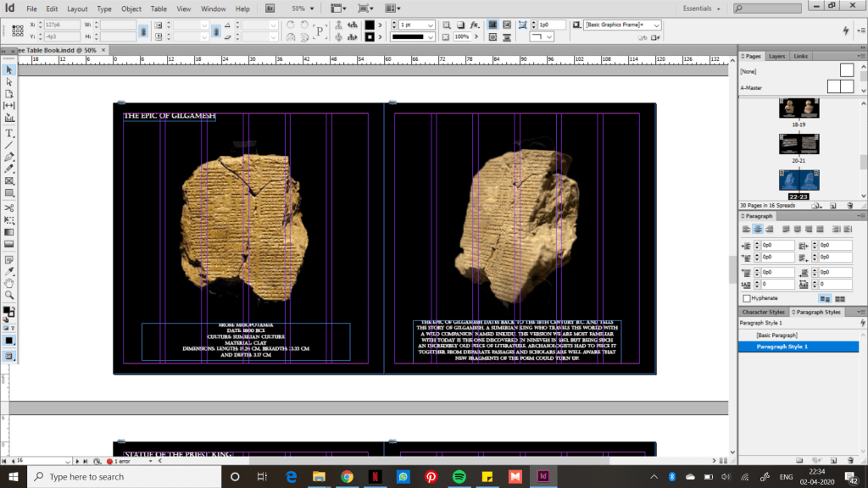Screen dimensions: 868x488
Task: Toggle constrain proportions for width and height
Action: pyautogui.click(x=143, y=30)
